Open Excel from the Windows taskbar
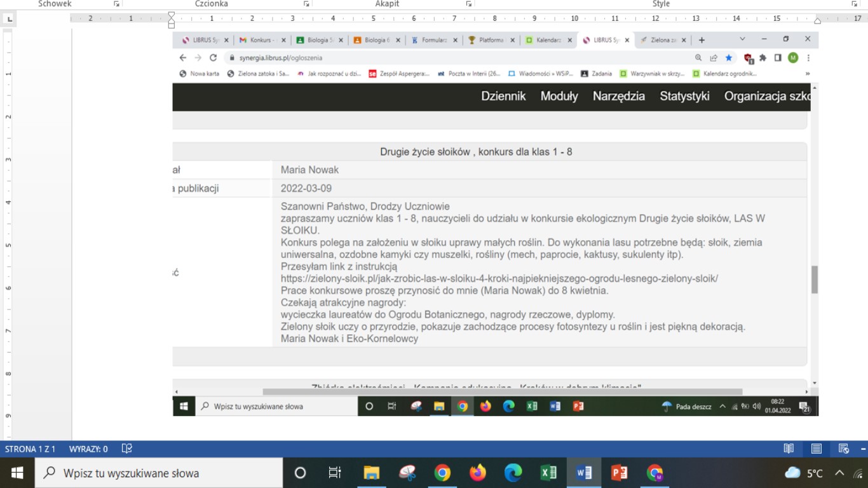Viewport: 868px width, 488px height. coord(548,473)
